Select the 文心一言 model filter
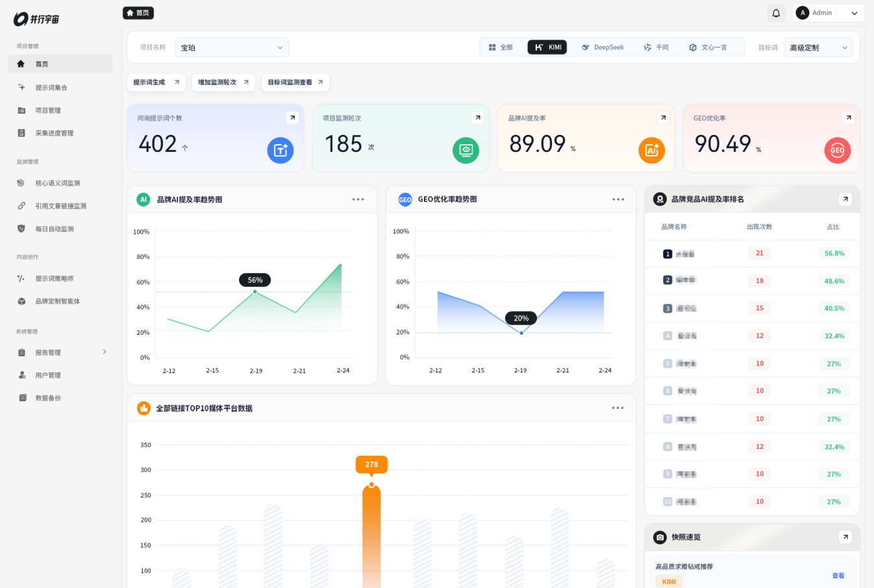The height and width of the screenshot is (588, 874). (x=708, y=47)
